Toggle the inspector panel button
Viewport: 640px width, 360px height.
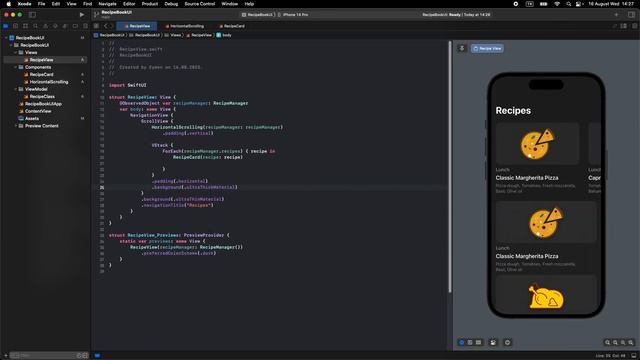pos(631,15)
